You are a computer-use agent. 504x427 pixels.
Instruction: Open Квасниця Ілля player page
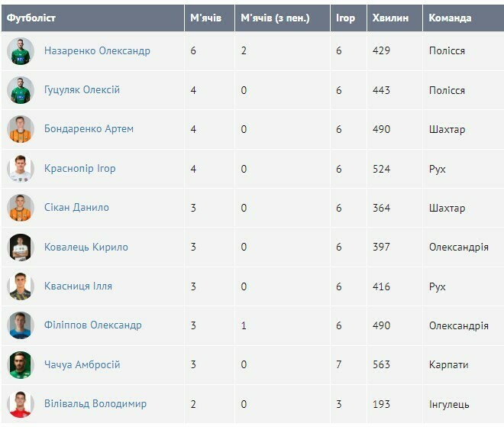click(x=78, y=286)
